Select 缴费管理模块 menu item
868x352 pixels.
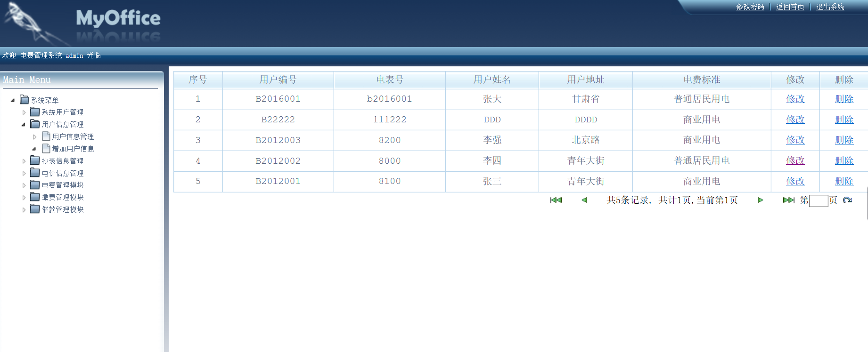(63, 198)
